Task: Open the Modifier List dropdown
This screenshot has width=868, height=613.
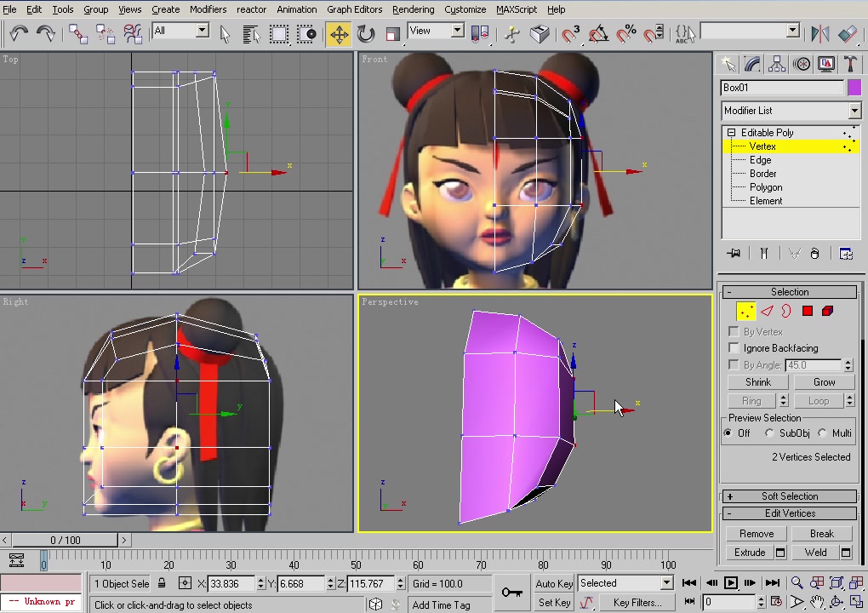Action: (x=854, y=110)
